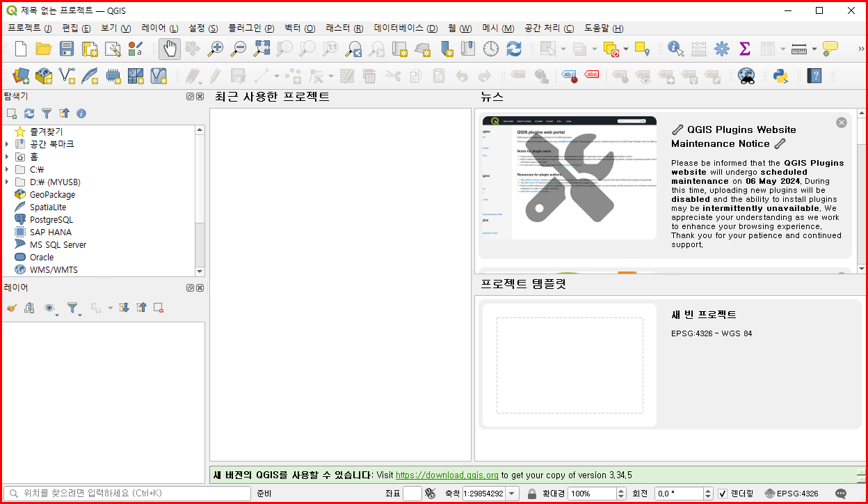Open the 플러그인 menu
868x504 pixels.
(252, 29)
